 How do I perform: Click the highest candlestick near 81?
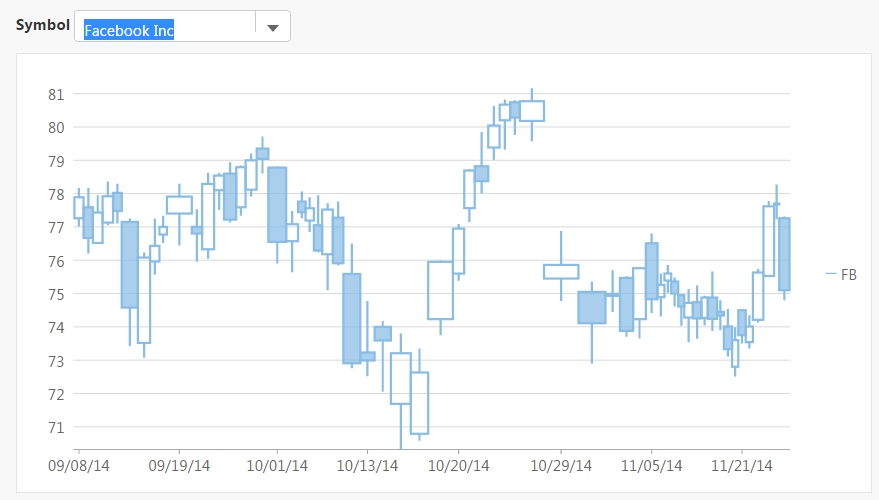(x=532, y=111)
